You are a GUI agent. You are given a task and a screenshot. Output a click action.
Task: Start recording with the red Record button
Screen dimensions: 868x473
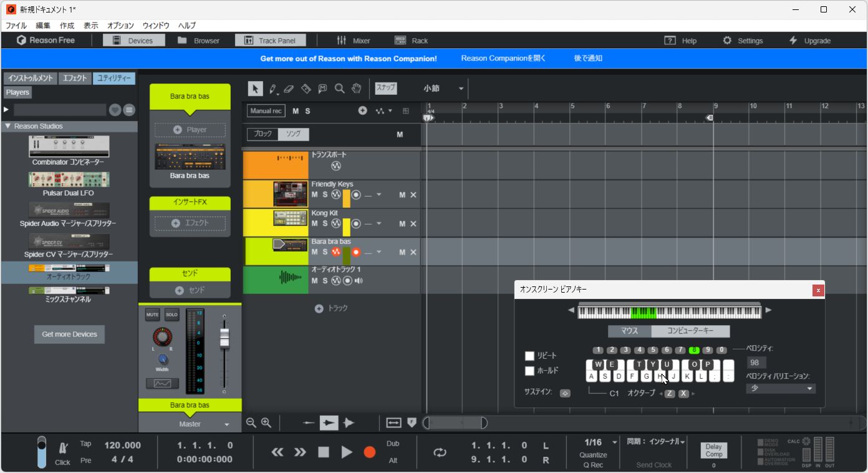pyautogui.click(x=370, y=452)
